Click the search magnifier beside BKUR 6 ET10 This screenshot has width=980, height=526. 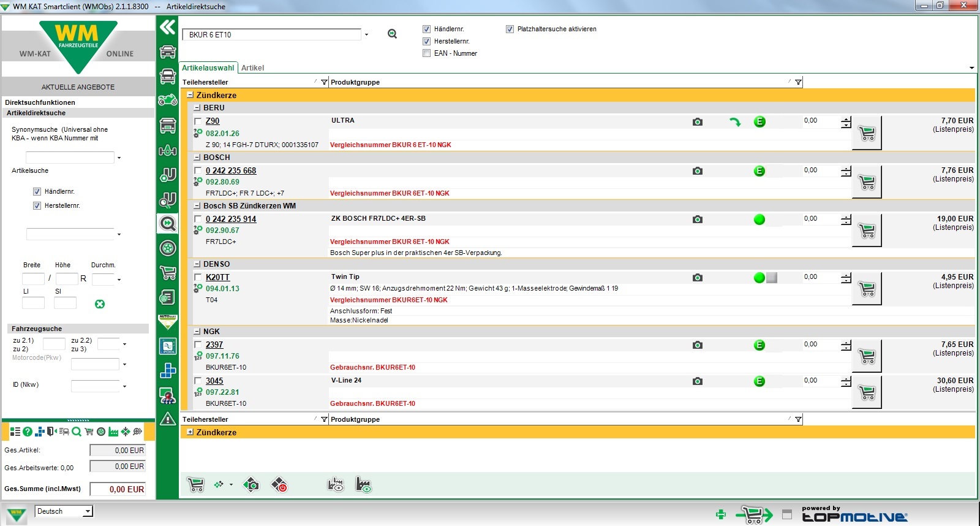[x=393, y=34]
